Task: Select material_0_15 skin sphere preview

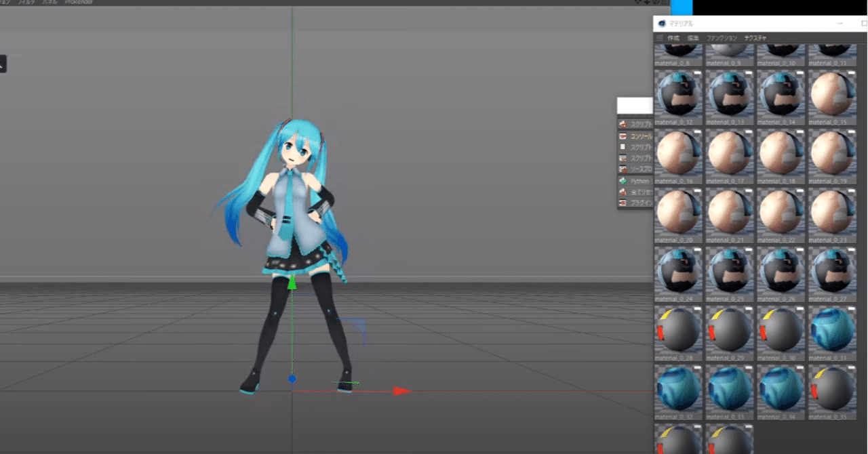Action: tap(832, 94)
